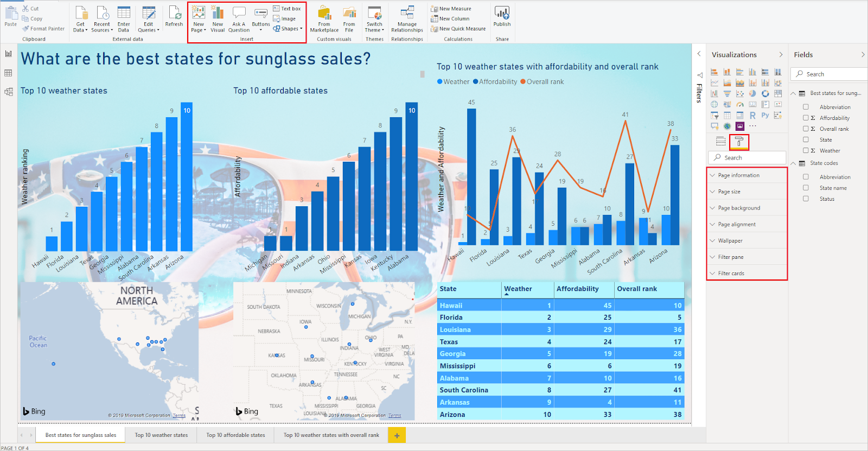Switch to Top 10 affordable states tab
Image resolution: width=868 pixels, height=451 pixels.
(x=235, y=435)
